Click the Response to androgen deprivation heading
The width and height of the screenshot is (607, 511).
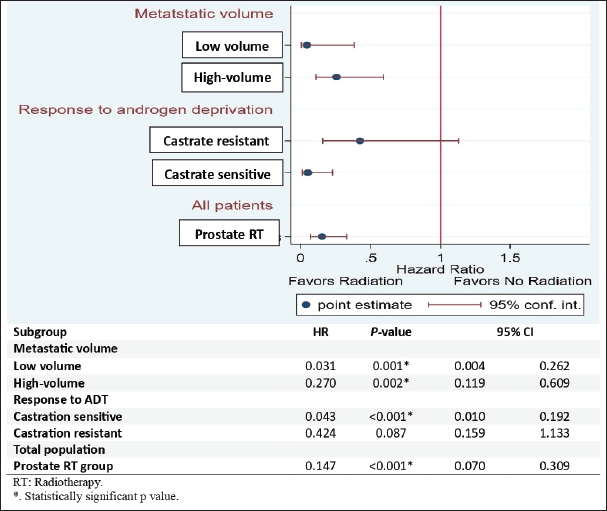158,109
